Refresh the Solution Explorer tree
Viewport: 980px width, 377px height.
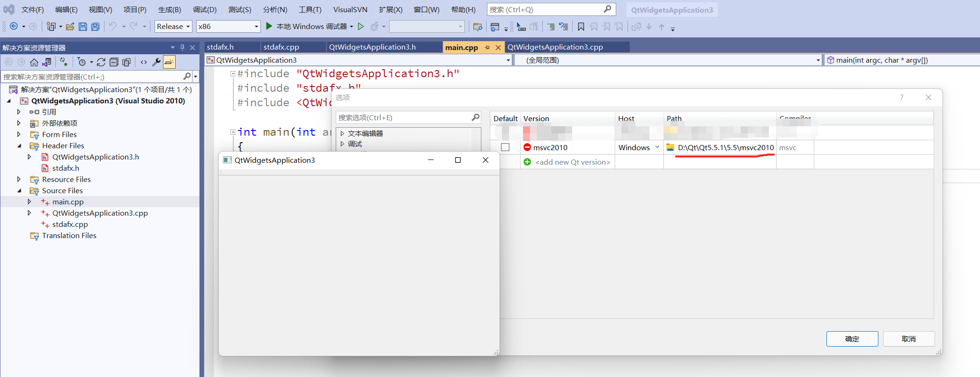pos(101,62)
